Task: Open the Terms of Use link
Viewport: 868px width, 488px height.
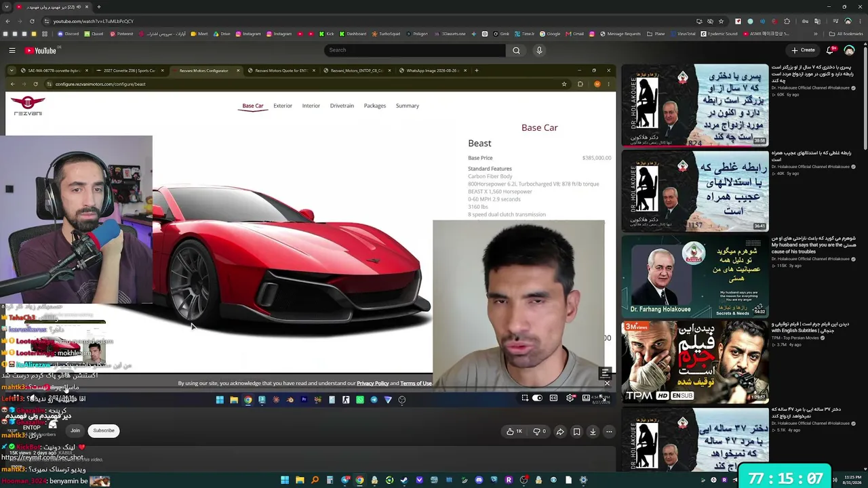Action: [416, 384]
